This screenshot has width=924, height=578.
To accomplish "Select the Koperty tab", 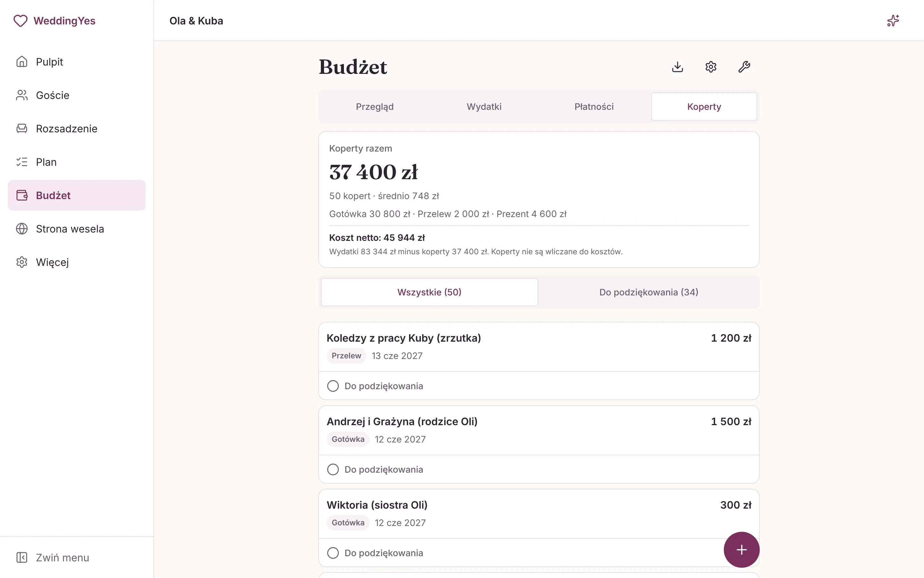I will click(x=704, y=107).
